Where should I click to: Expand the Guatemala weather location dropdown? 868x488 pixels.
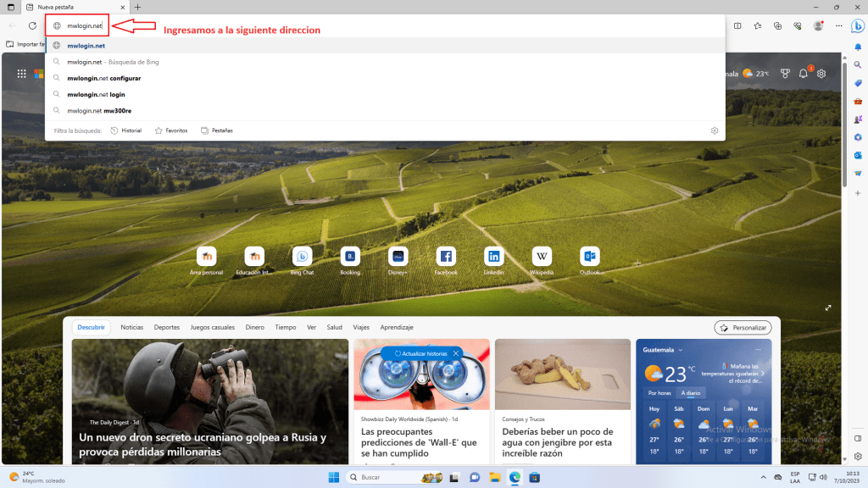pos(677,349)
